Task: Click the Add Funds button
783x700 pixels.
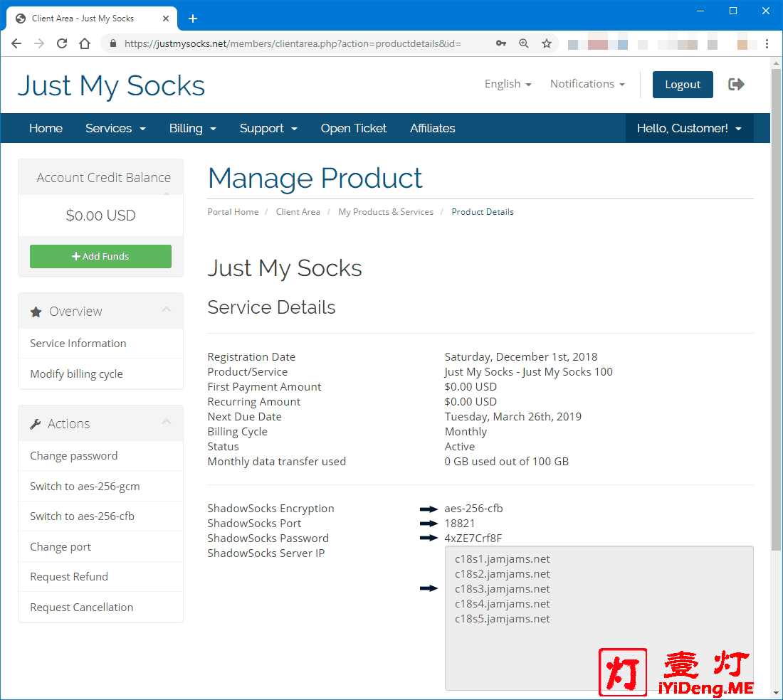Action: click(x=101, y=256)
